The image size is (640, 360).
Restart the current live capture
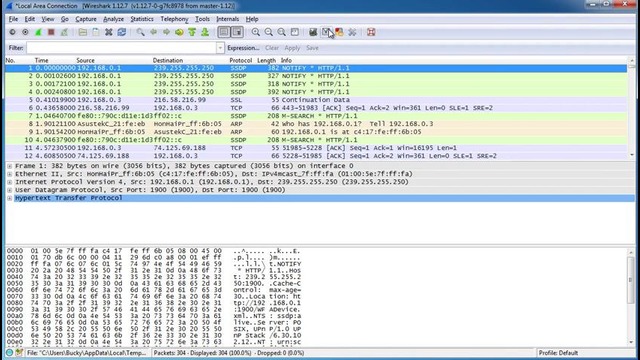[x=64, y=32]
